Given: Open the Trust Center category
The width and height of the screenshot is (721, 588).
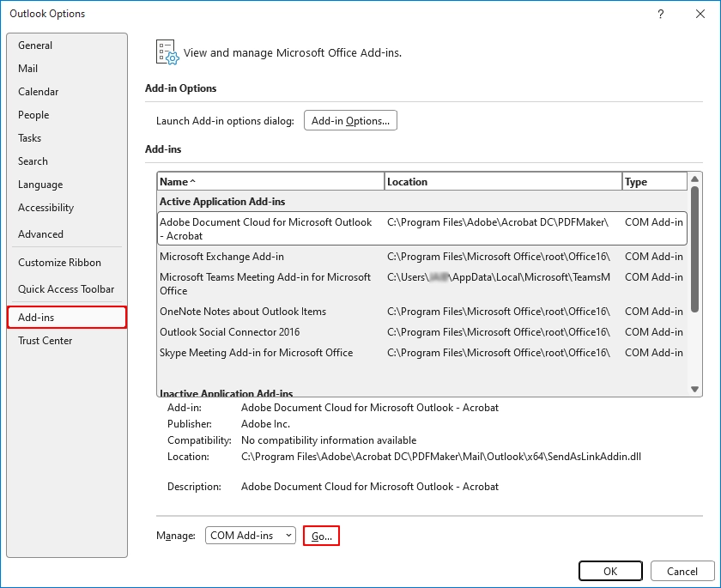Looking at the screenshot, I should point(67,341).
